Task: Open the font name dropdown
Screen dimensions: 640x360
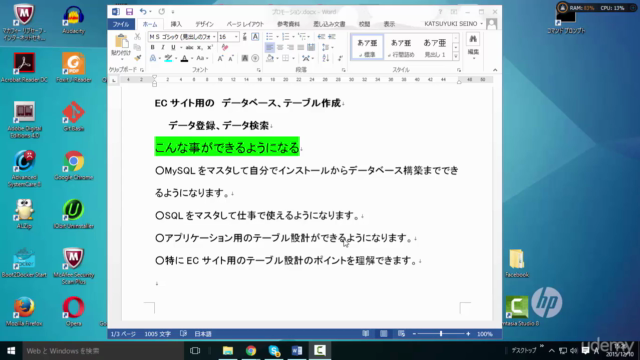Action: click(214, 37)
